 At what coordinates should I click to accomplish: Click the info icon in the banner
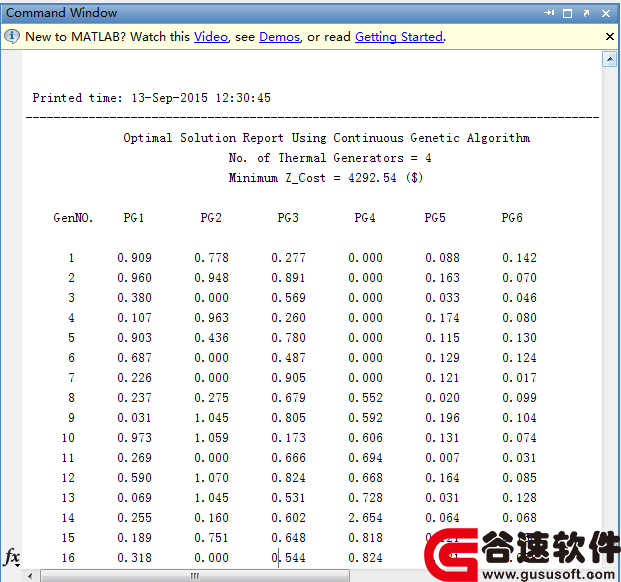(x=12, y=36)
